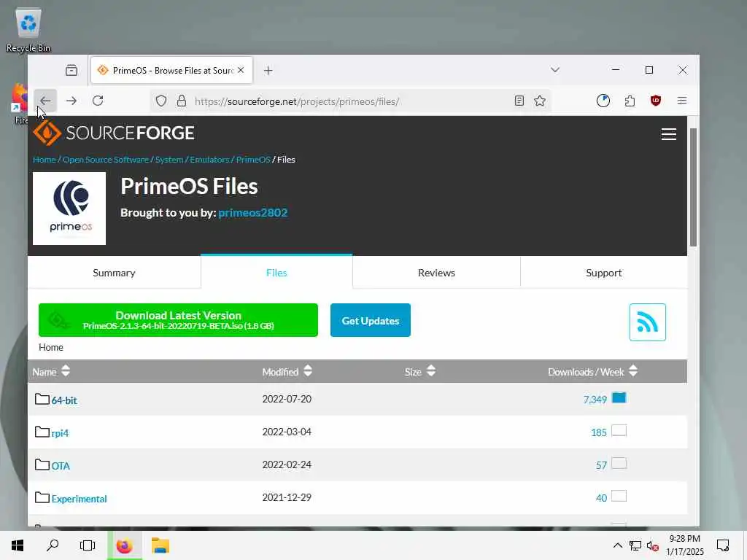Screen dimensions: 747x560
Task: Click the 2022-02-24 modified date
Action: tap(287, 464)
